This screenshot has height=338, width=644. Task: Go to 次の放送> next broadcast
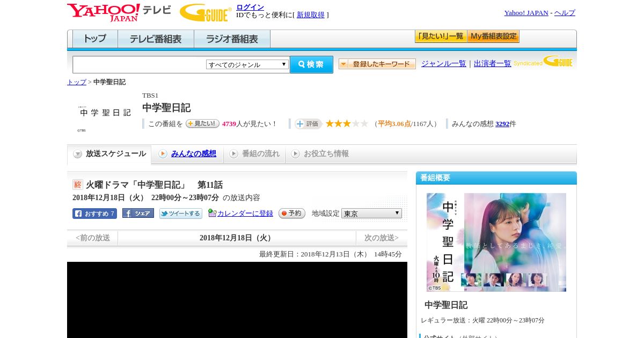[382, 238]
